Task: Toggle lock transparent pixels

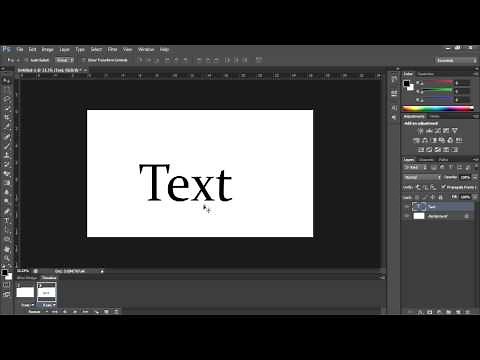Action: (417, 197)
